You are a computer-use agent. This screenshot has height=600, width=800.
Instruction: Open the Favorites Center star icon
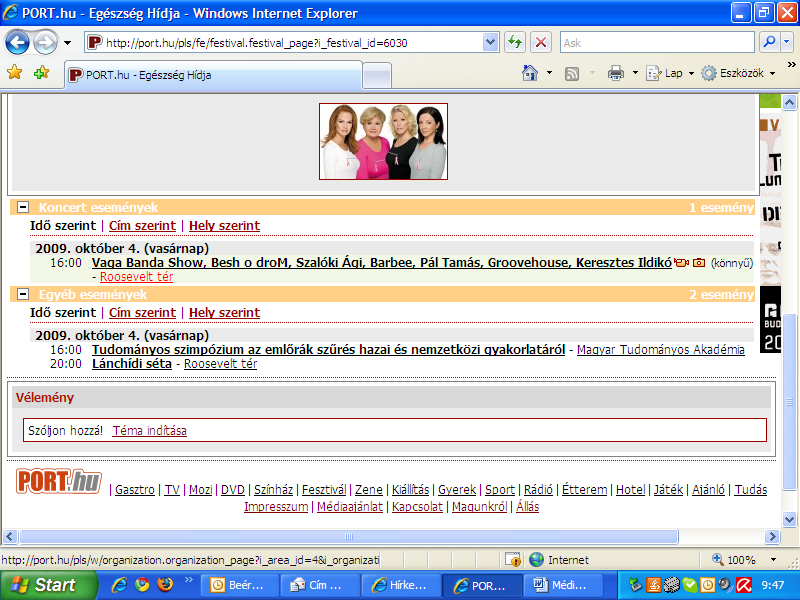pyautogui.click(x=15, y=73)
